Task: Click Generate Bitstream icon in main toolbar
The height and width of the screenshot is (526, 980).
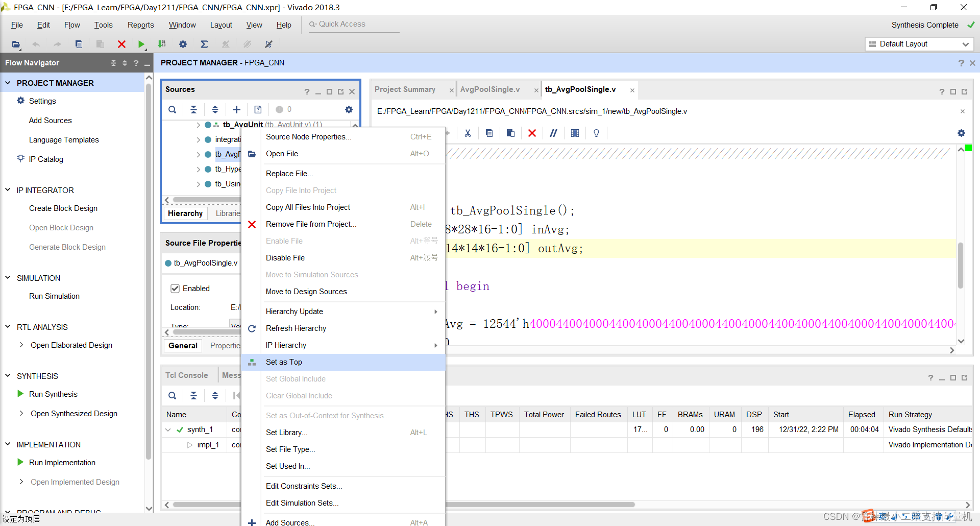Action: point(162,44)
